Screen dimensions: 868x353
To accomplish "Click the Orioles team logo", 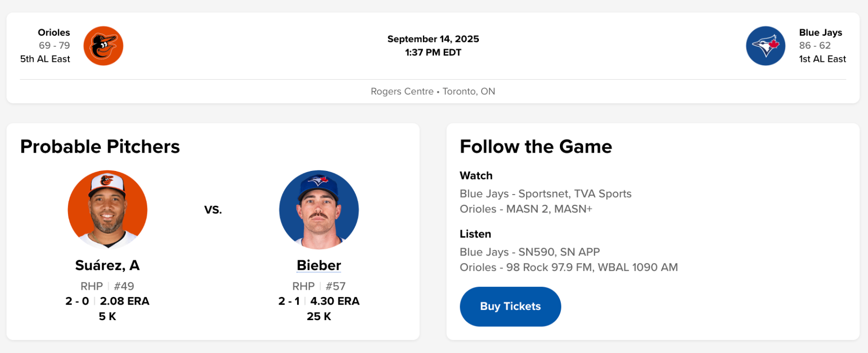I will coord(103,46).
